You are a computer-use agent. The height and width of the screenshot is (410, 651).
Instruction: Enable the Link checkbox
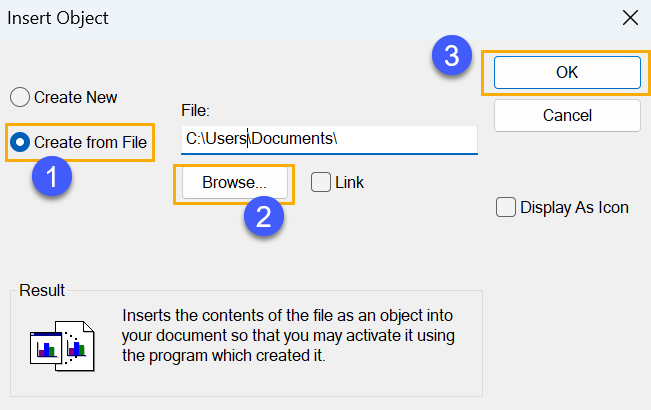click(321, 182)
